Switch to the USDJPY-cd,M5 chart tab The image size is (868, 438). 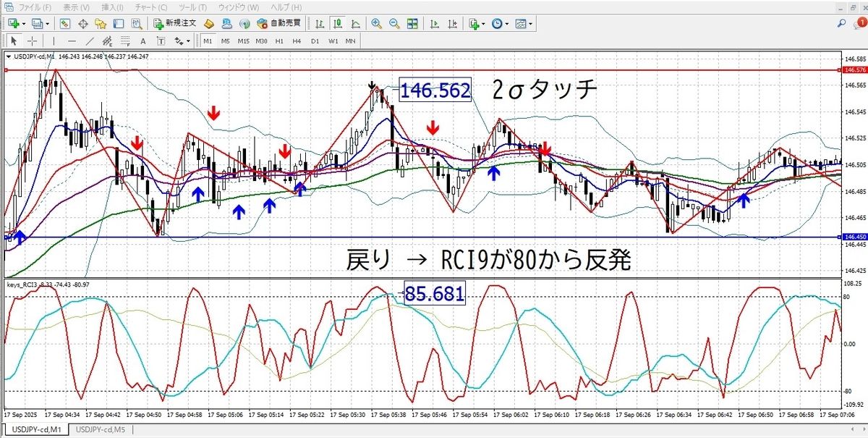point(101,429)
